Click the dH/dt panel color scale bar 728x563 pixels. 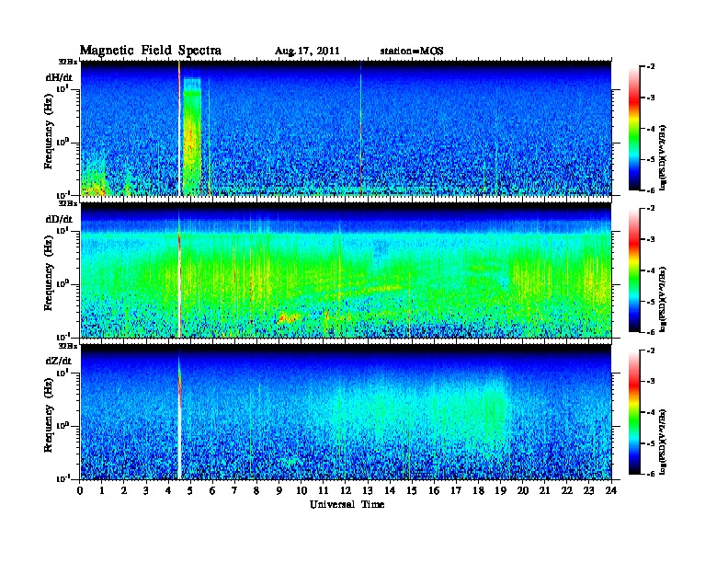click(634, 128)
